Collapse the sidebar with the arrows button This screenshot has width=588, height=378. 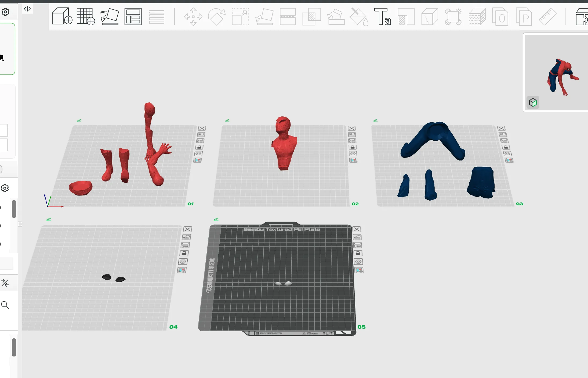[x=27, y=9]
